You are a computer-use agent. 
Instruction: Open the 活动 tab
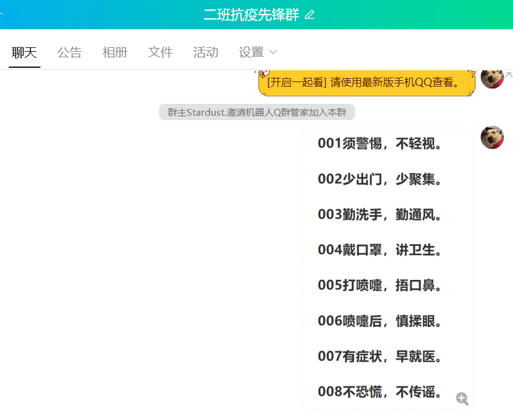point(206,52)
